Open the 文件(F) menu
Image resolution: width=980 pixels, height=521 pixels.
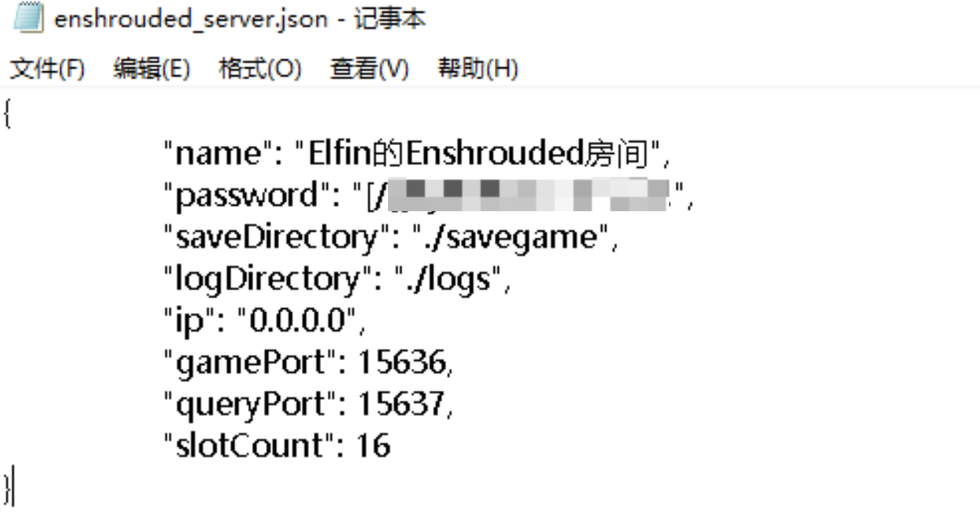click(x=46, y=69)
